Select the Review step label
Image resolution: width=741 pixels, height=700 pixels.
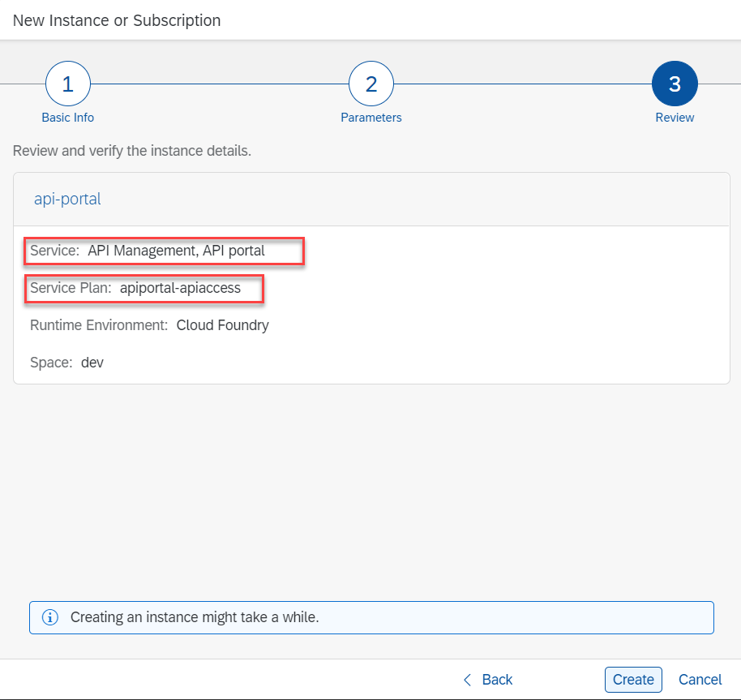point(675,118)
